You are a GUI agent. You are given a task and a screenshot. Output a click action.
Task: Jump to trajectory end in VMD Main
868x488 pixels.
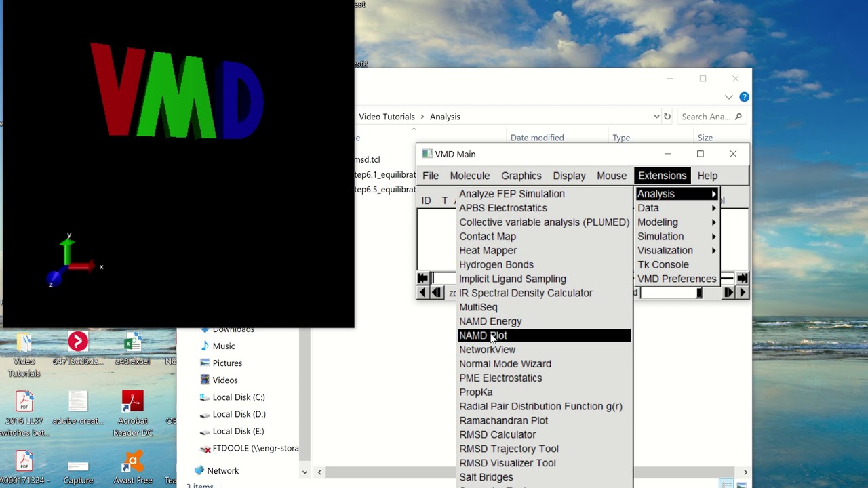tap(743, 278)
